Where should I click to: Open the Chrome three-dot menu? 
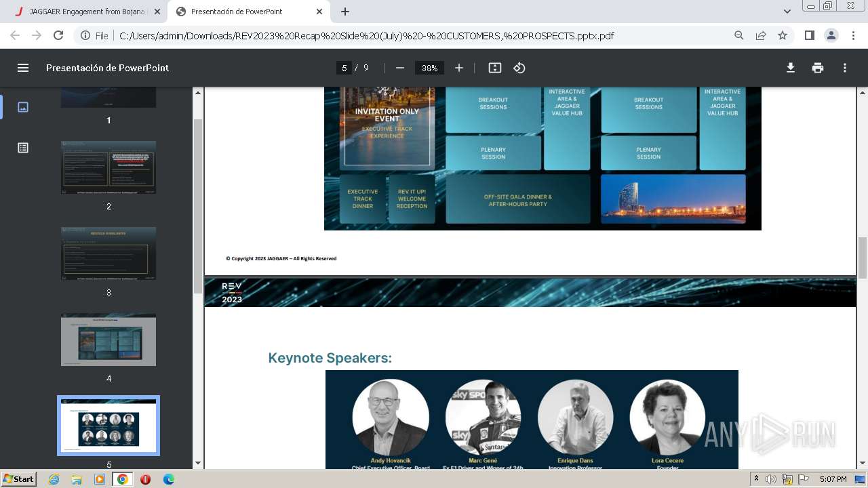[x=852, y=35]
